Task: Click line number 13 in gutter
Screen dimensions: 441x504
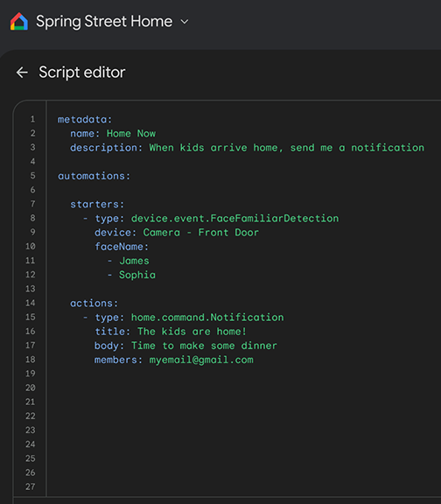Action: click(x=31, y=289)
